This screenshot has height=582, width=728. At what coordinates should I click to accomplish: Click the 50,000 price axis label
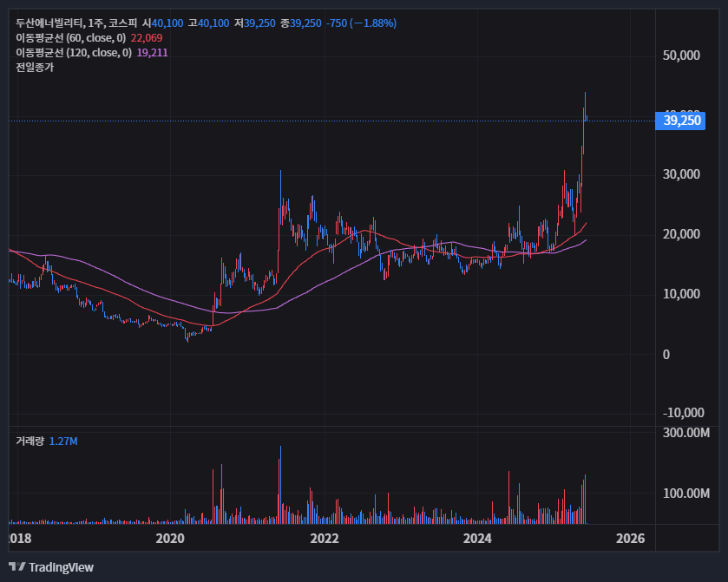pos(681,56)
